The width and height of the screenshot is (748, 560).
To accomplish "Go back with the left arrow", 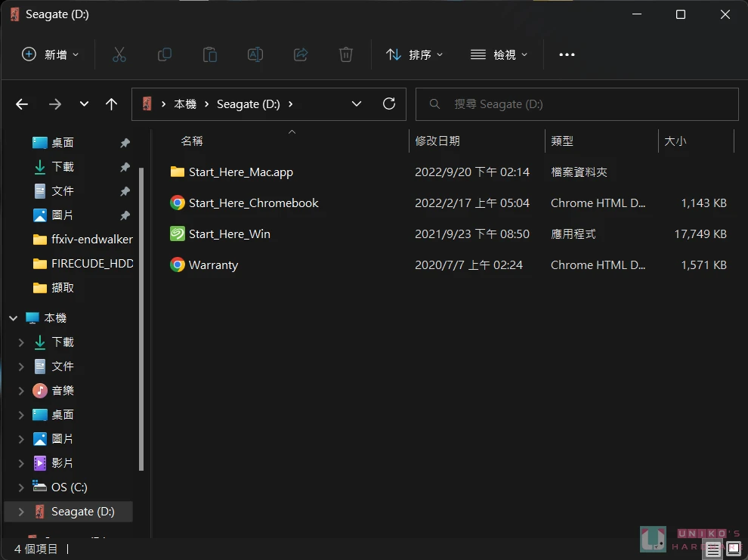I will (x=22, y=104).
